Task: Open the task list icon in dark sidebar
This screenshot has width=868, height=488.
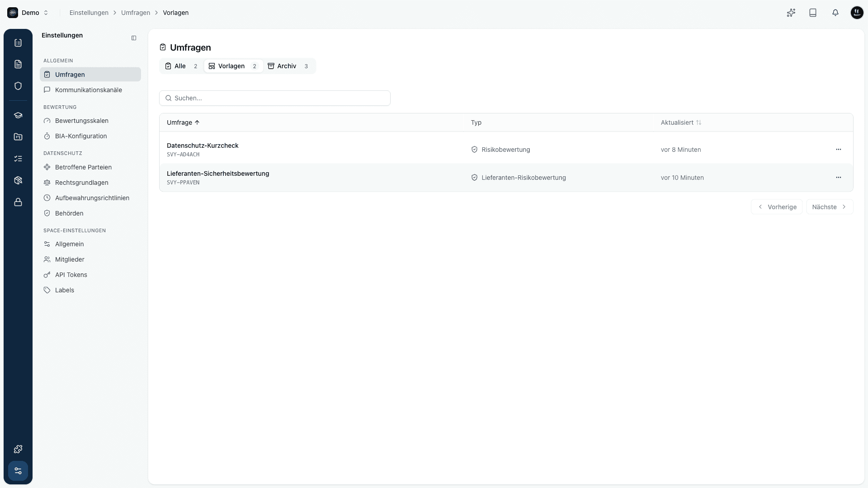Action: [18, 159]
